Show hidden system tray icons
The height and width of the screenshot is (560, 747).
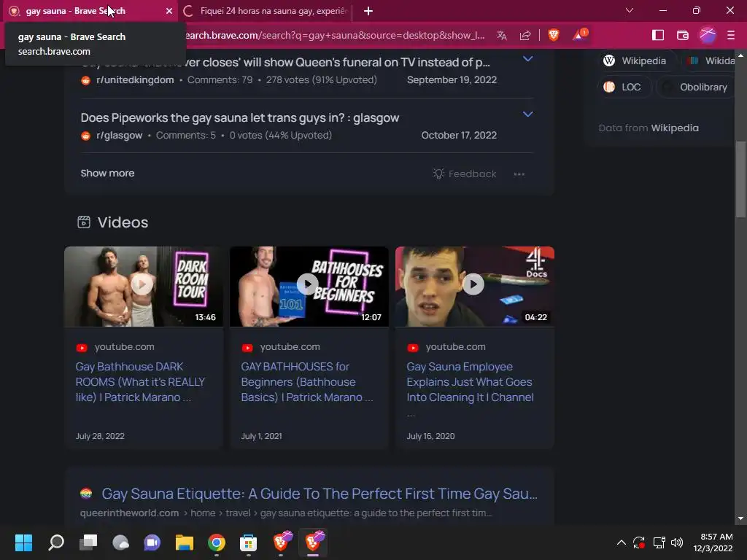pyautogui.click(x=621, y=542)
